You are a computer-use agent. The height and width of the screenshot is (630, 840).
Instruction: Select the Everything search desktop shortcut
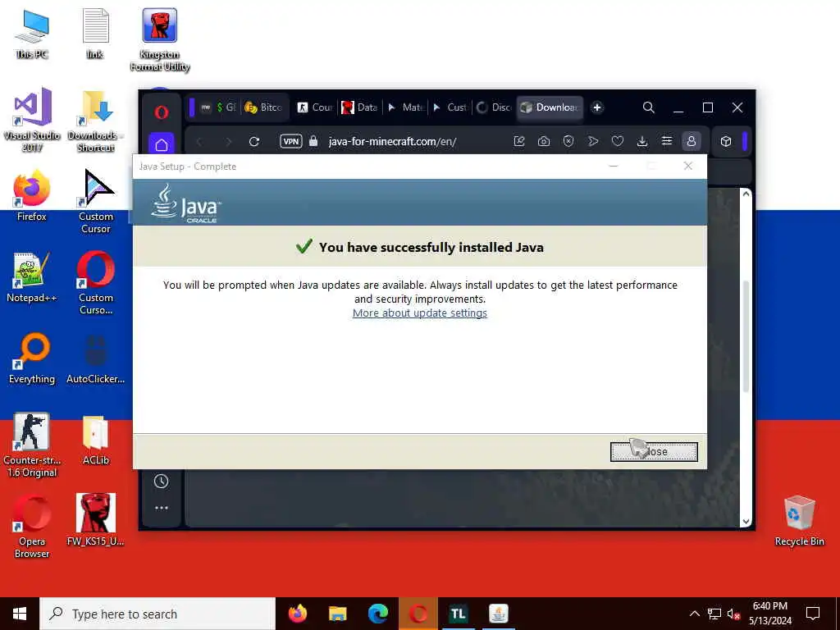[32, 359]
